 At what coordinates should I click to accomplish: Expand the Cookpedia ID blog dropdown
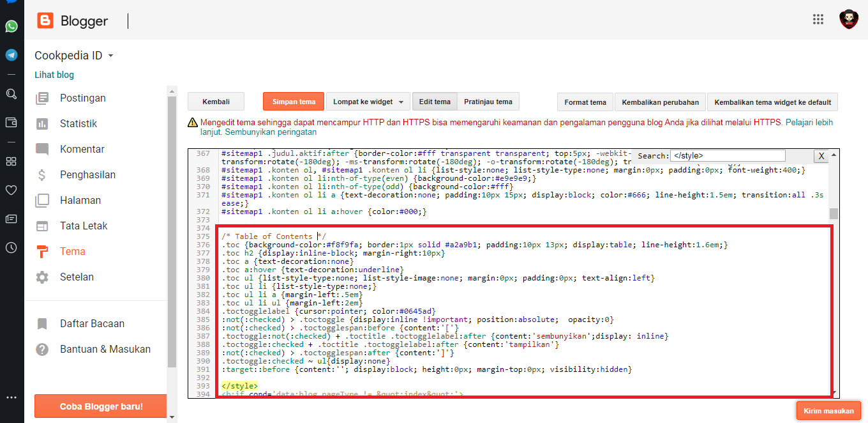(110, 56)
